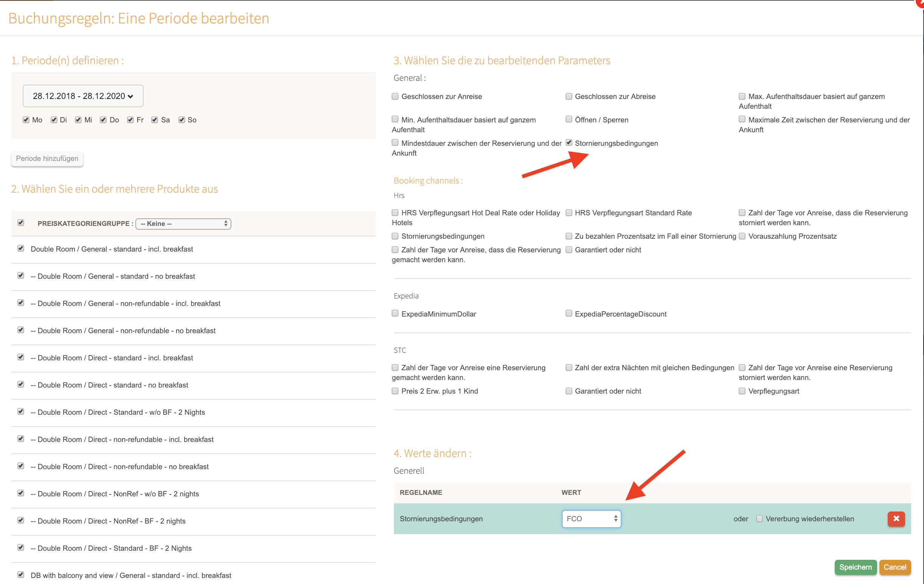
Task: Toggle select-all products checkbox beside Preiskategoriengruppe
Action: pyautogui.click(x=21, y=223)
